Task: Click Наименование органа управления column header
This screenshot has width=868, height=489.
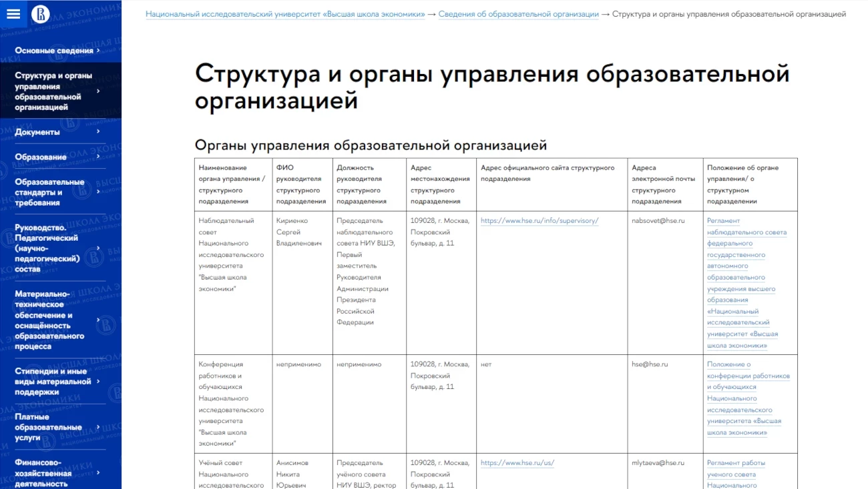Action: [232, 185]
